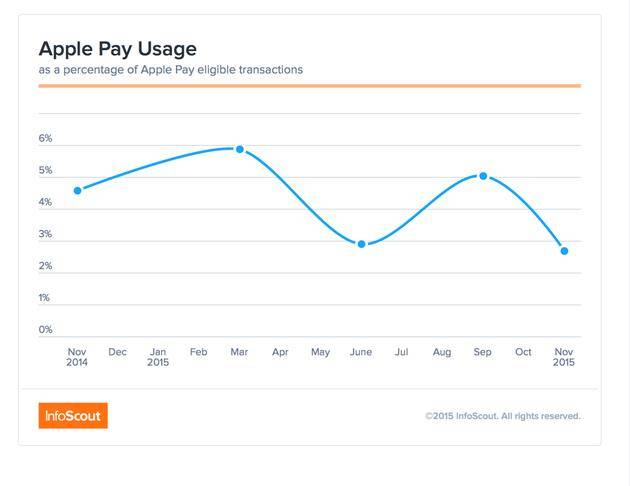Select the Oct x-axis label
630x486 pixels.
click(523, 352)
